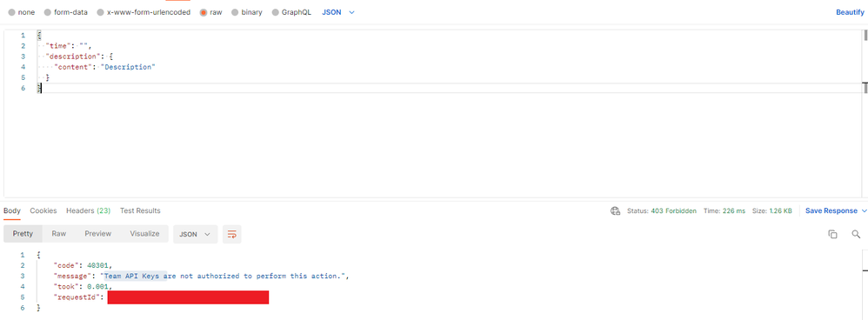Select the binary body radio
Image resolution: width=868 pixels, height=320 pixels.
235,12
